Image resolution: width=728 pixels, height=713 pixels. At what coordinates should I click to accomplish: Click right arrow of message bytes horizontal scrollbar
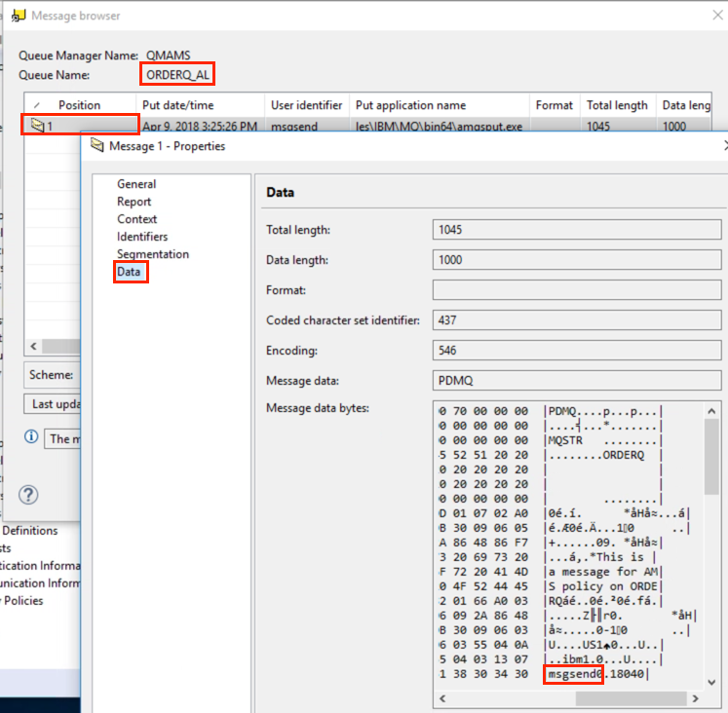coord(695,698)
